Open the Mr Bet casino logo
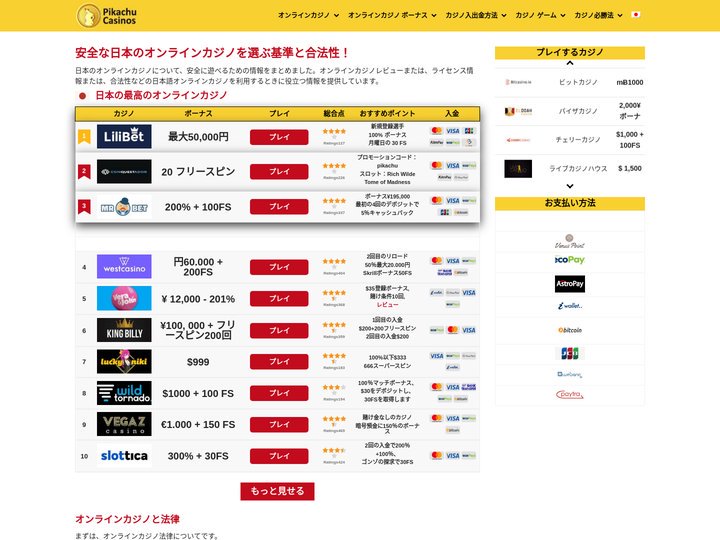The width and height of the screenshot is (720, 540). click(124, 208)
